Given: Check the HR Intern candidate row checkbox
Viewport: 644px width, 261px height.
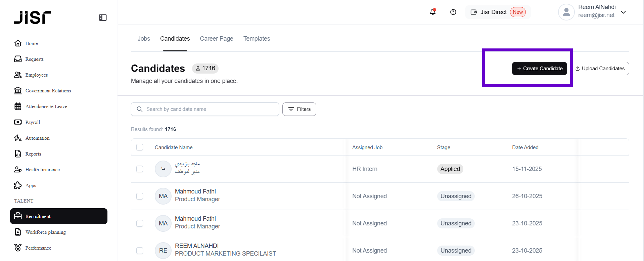Looking at the screenshot, I should (140, 169).
